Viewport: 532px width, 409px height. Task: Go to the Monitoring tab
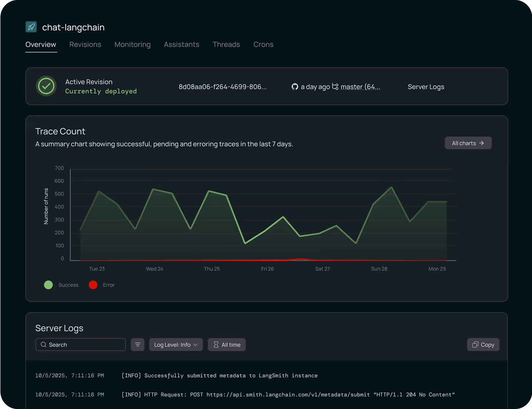coord(133,45)
